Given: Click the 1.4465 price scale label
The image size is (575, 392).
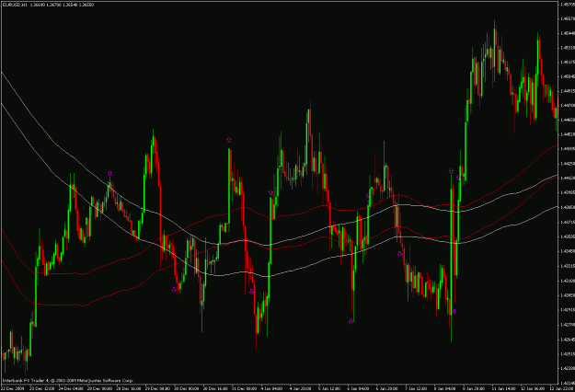Looking at the screenshot, I should [x=568, y=120].
